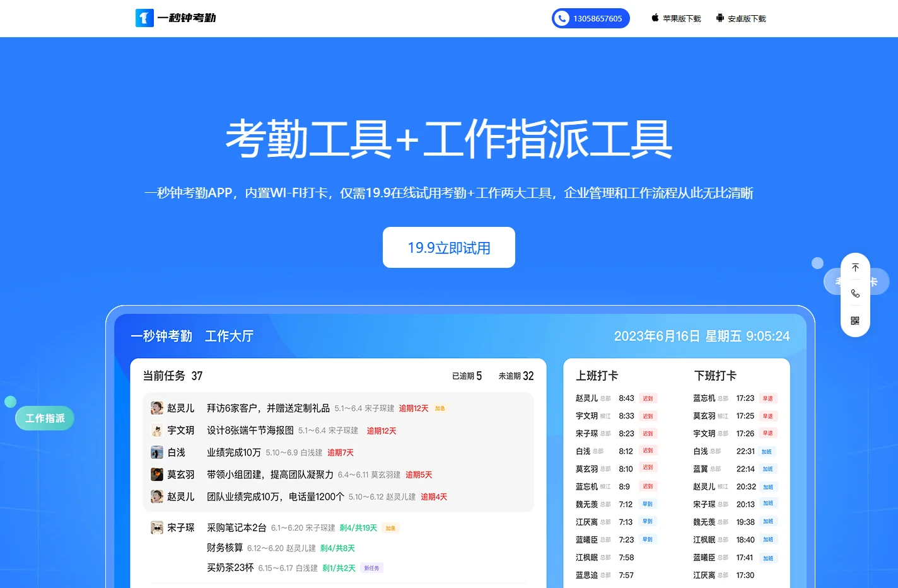Click 一秒钟考勤 title in the dashboard header

[x=161, y=336]
